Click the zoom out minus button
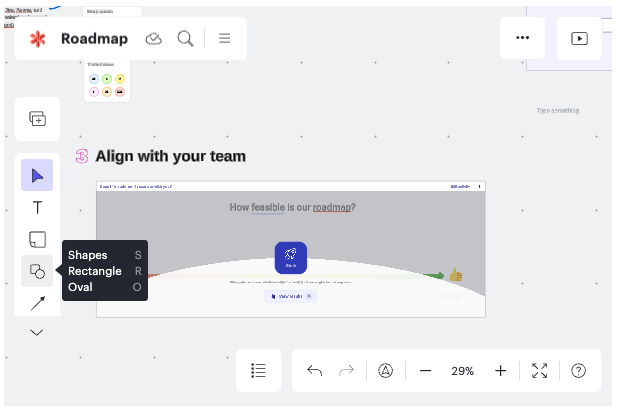This screenshot has width=626, height=417. (x=425, y=370)
